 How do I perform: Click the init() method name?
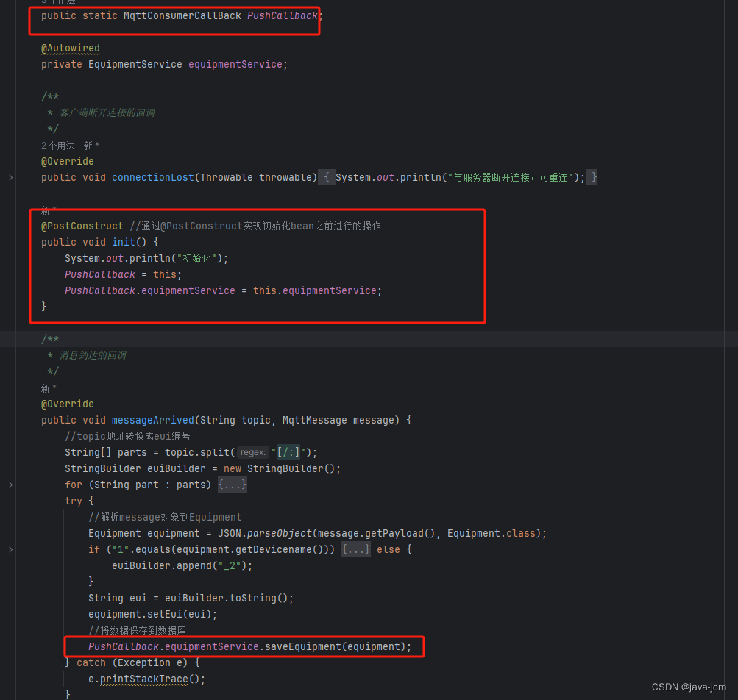[122, 241]
